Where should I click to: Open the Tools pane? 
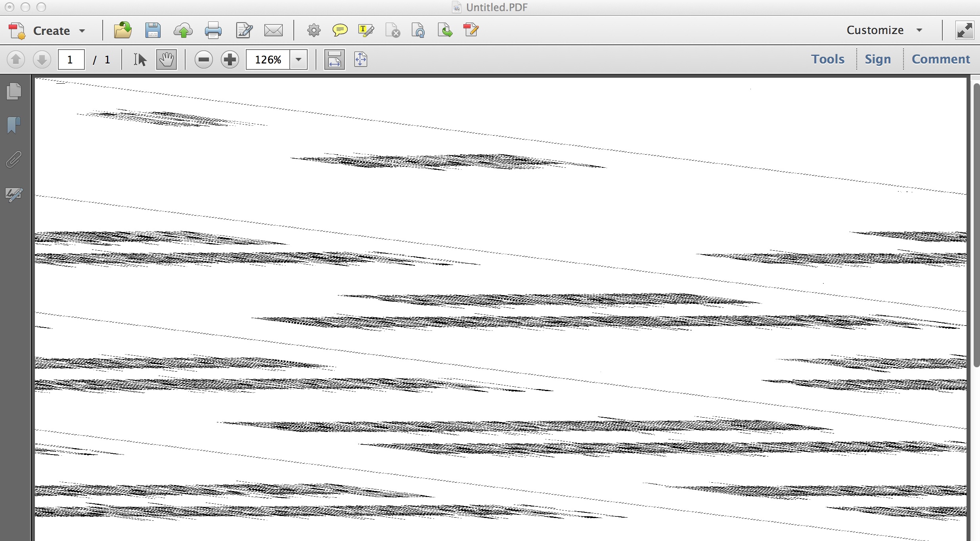click(x=827, y=59)
